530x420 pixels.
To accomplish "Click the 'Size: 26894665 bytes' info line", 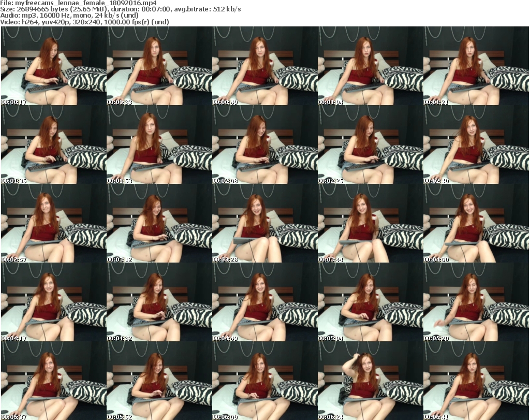I will point(121,9).
